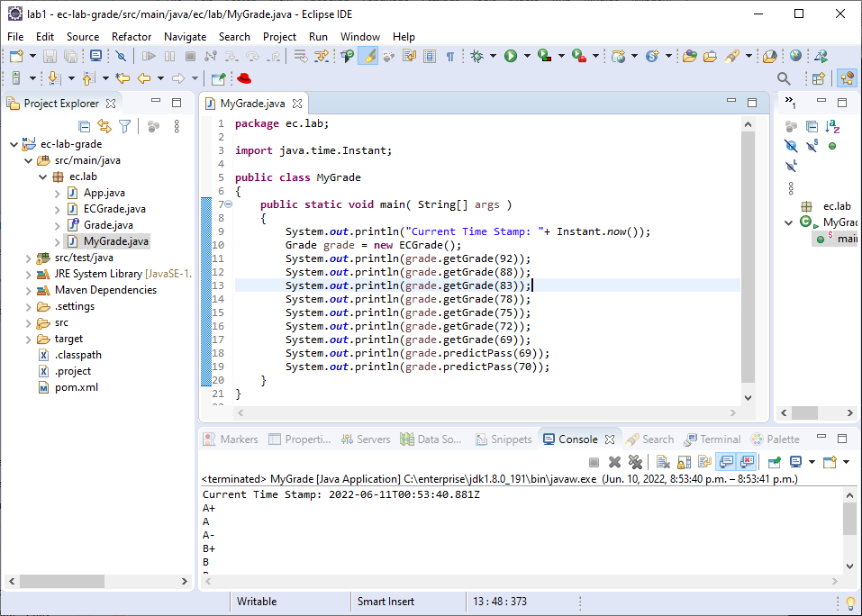Click the Show Whitespace Characters pilcrow icon
The width and height of the screenshot is (862, 616).
click(x=450, y=56)
